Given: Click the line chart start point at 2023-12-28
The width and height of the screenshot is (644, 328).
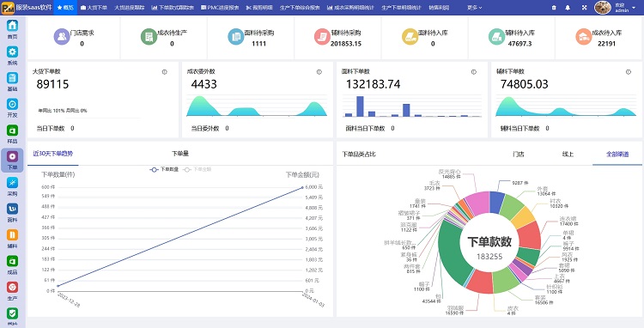Looking at the screenshot, I should 58,286.
